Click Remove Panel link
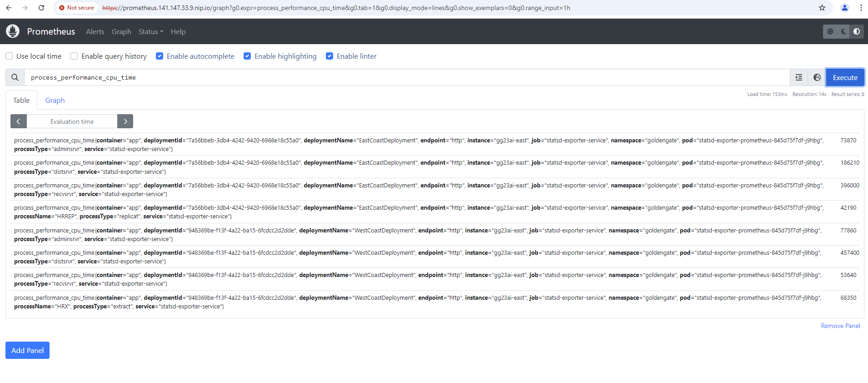 (x=840, y=326)
